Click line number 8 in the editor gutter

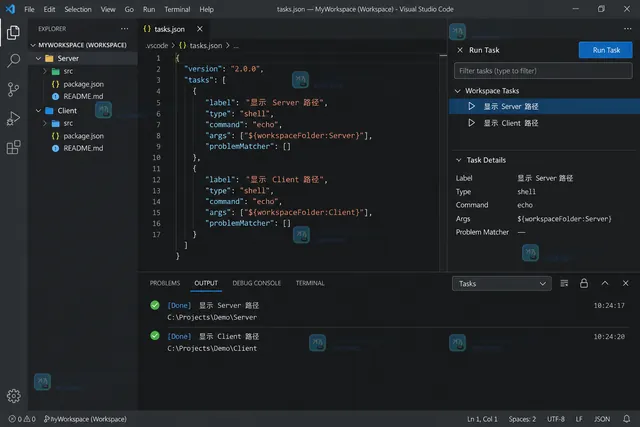158,136
